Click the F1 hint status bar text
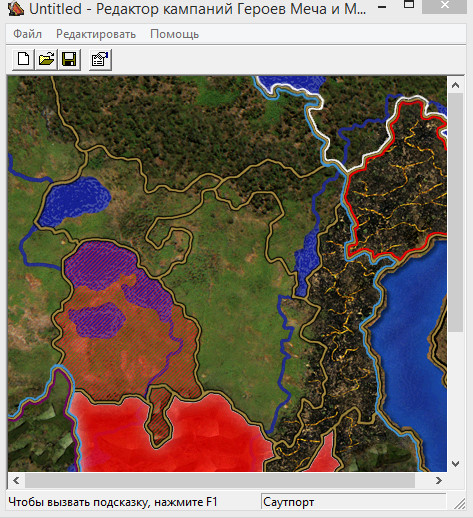The width and height of the screenshot is (473, 518). pyautogui.click(x=113, y=502)
